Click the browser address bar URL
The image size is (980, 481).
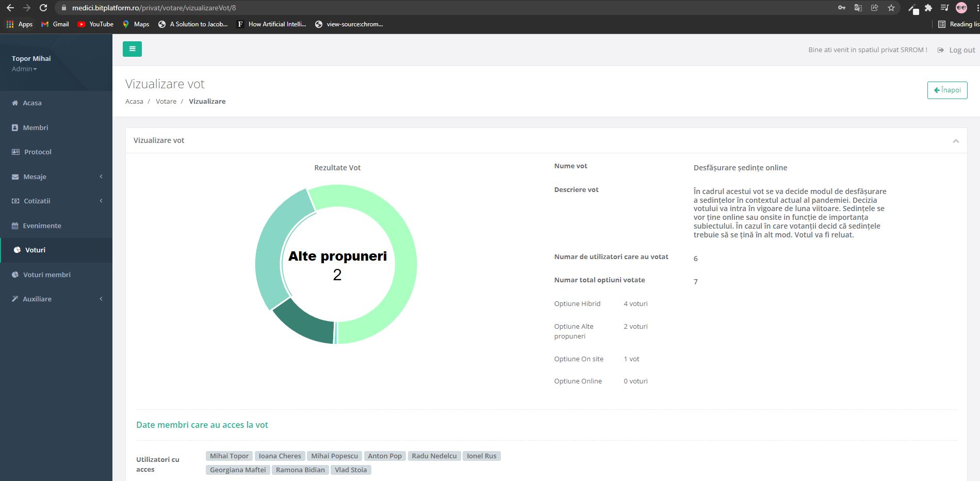154,8
